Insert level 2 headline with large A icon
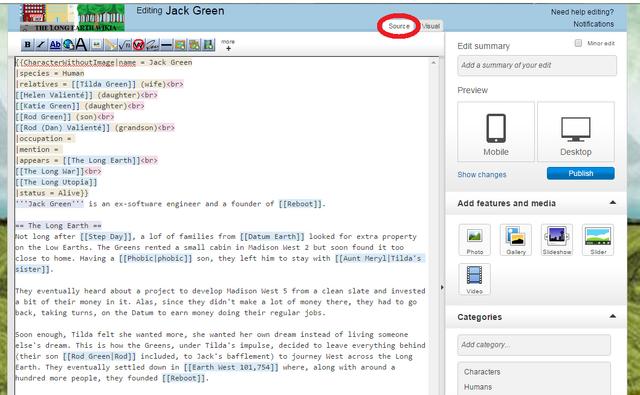Screen dimensions: 640x395 [82, 44]
